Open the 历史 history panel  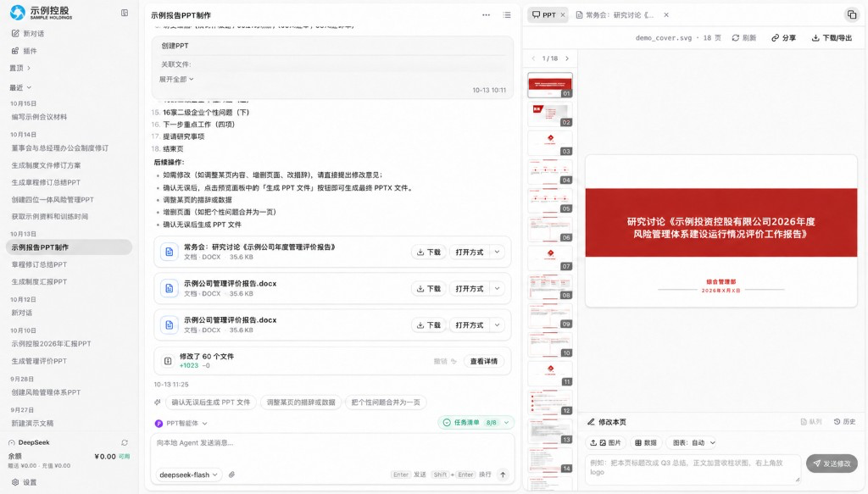coord(845,421)
